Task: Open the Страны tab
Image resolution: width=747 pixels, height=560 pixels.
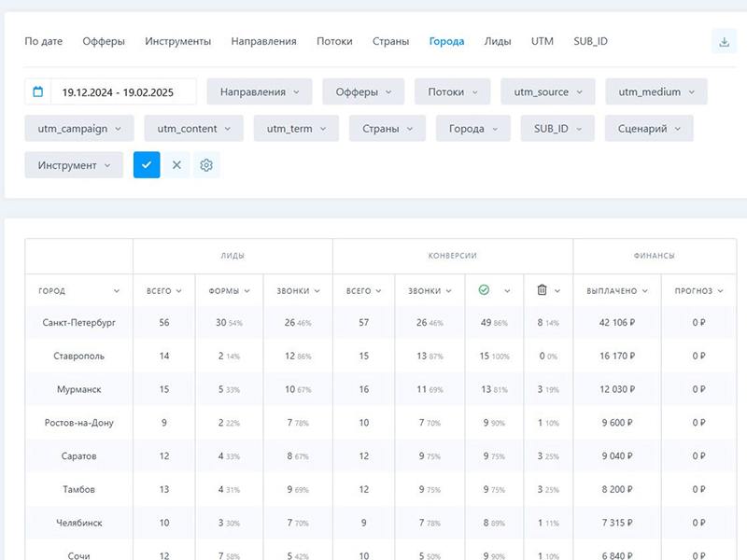Action: pos(390,41)
